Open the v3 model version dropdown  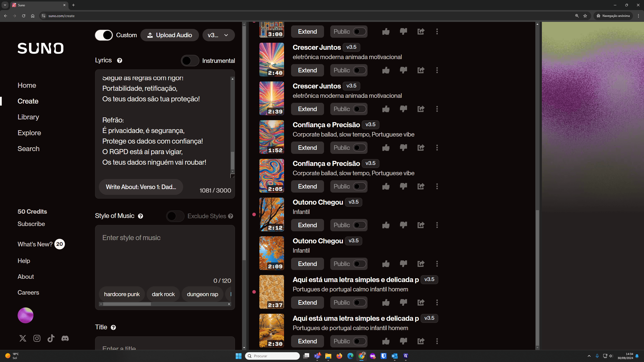tap(218, 35)
